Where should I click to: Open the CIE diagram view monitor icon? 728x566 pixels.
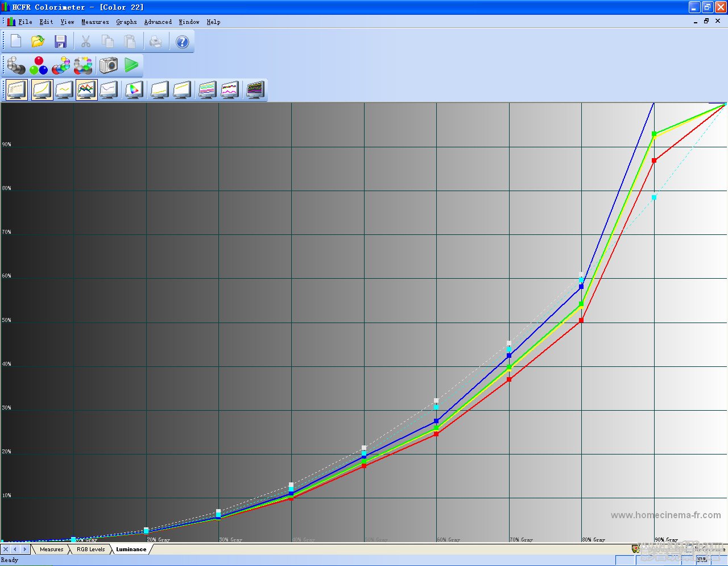(x=134, y=90)
